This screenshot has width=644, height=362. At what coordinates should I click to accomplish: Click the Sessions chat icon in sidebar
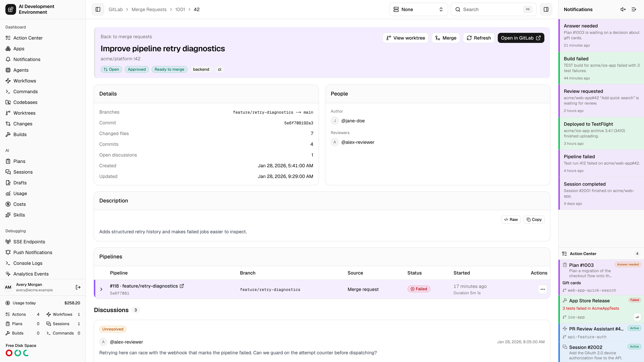[x=8, y=172]
